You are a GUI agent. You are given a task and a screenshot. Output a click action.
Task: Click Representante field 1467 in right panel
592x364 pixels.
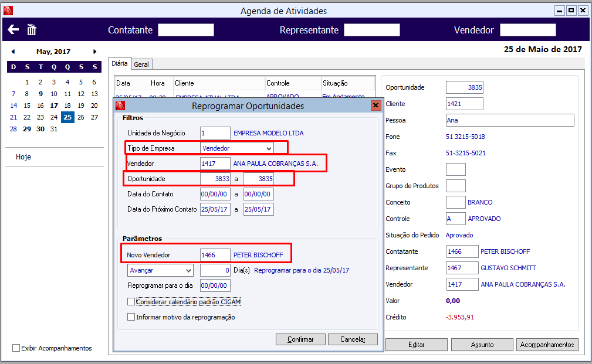462,268
